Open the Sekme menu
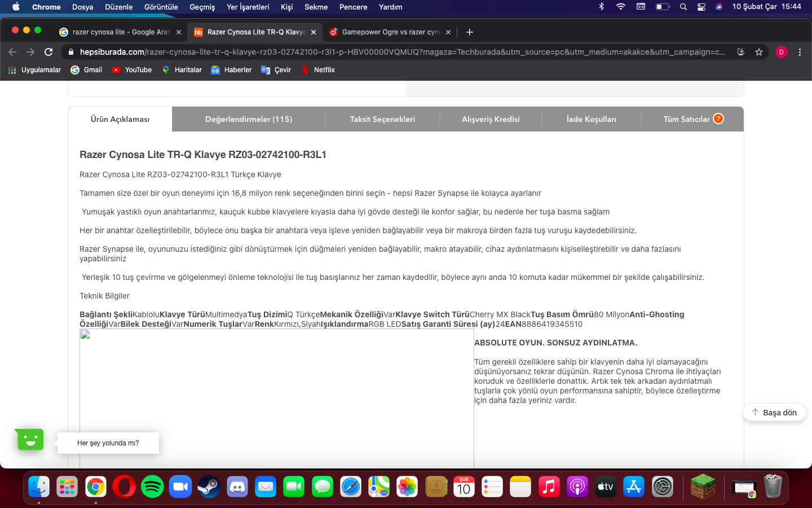 (316, 7)
